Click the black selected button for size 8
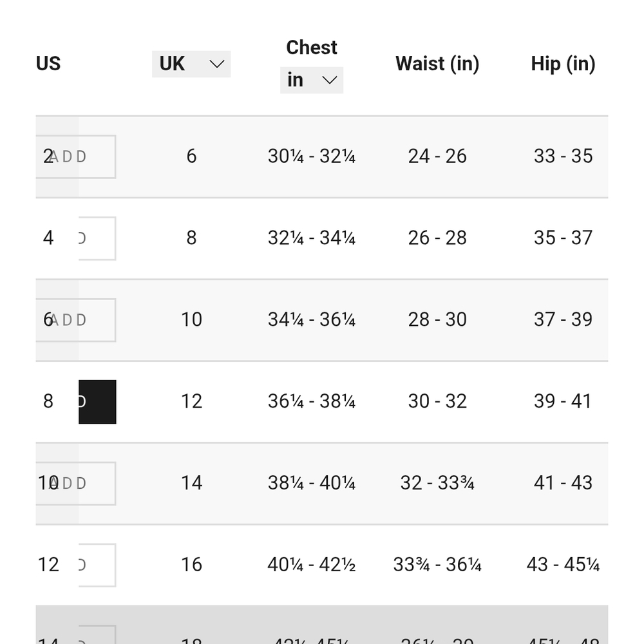Image resolution: width=644 pixels, height=644 pixels. click(97, 402)
